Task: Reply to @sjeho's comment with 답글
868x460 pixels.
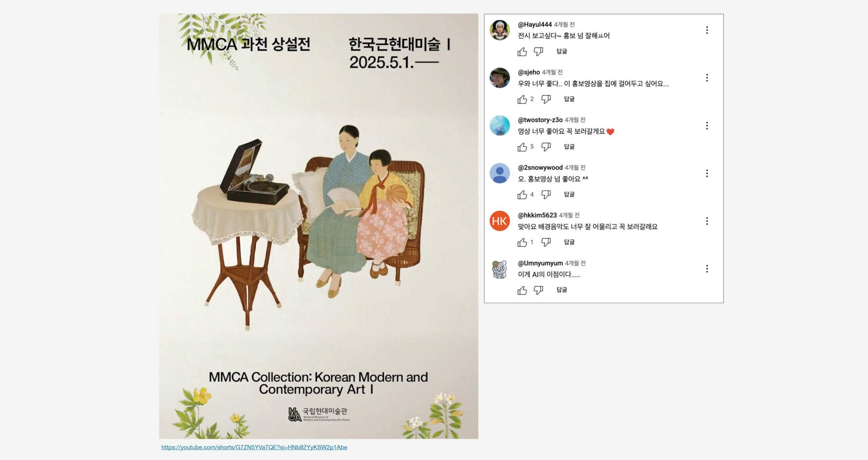Action: pyautogui.click(x=569, y=99)
